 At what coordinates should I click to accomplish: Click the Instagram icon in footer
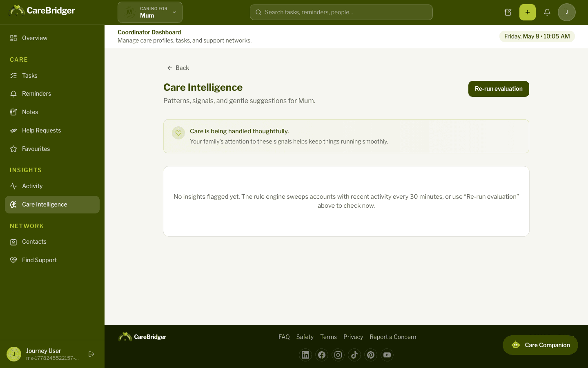tap(338, 355)
